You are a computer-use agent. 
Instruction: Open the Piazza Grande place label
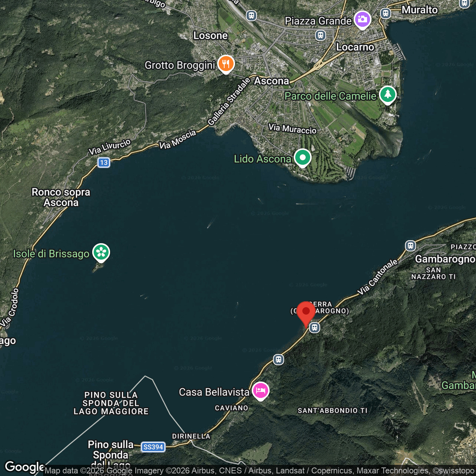(318, 21)
